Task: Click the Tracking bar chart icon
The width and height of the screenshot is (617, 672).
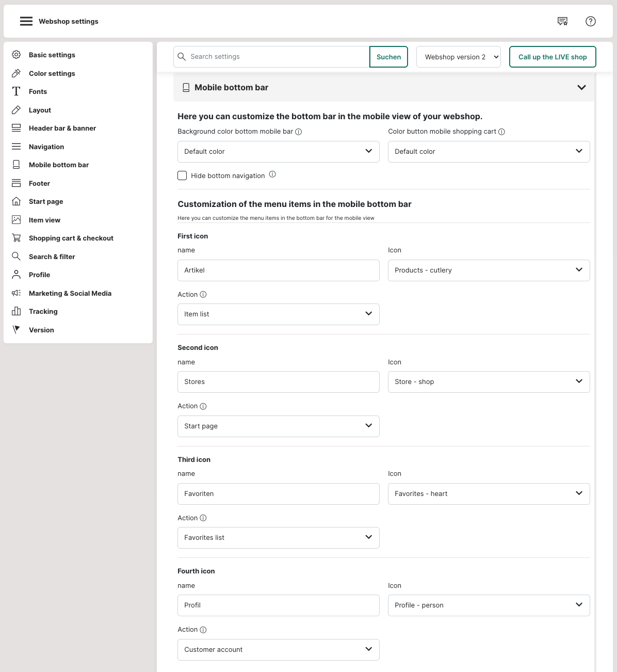Action: 17,311
